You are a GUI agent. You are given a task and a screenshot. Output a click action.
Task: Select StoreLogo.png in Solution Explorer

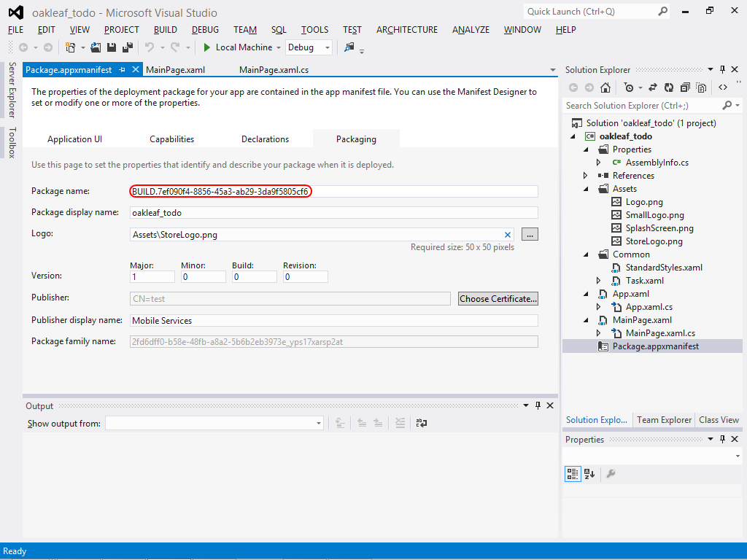tap(654, 241)
